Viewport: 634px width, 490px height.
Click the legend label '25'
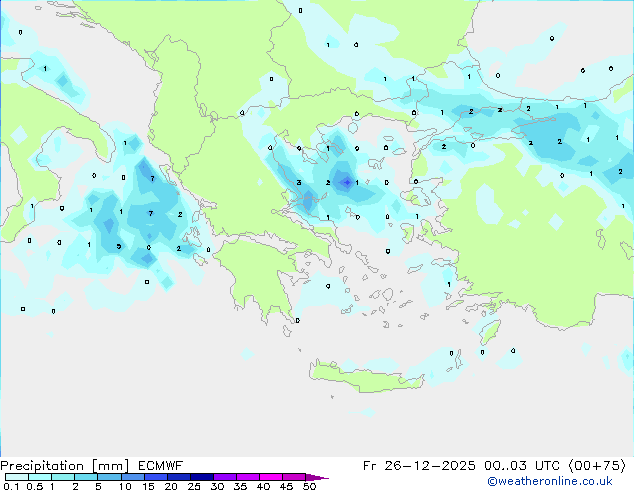pos(194,486)
